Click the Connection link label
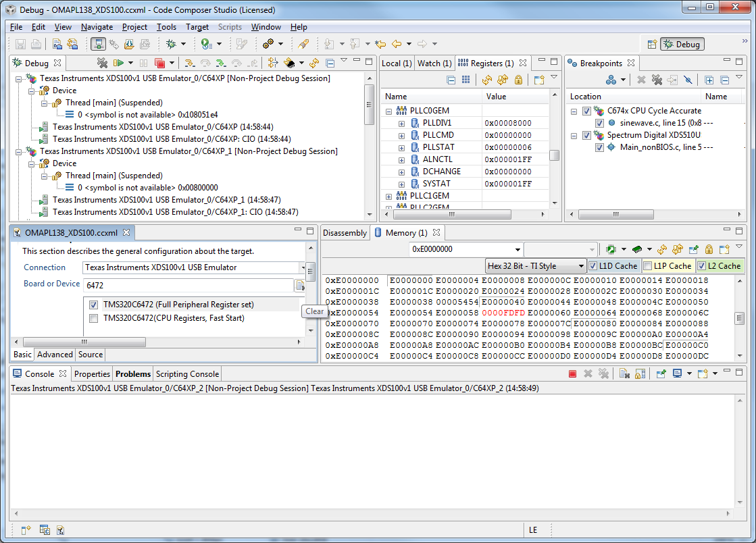The width and height of the screenshot is (756, 543). coord(45,267)
